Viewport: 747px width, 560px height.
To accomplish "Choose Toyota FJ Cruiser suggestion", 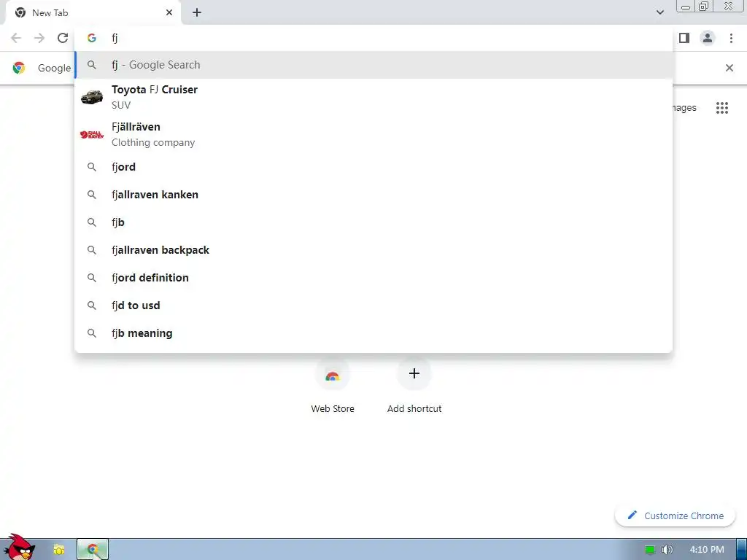I will coord(373,97).
